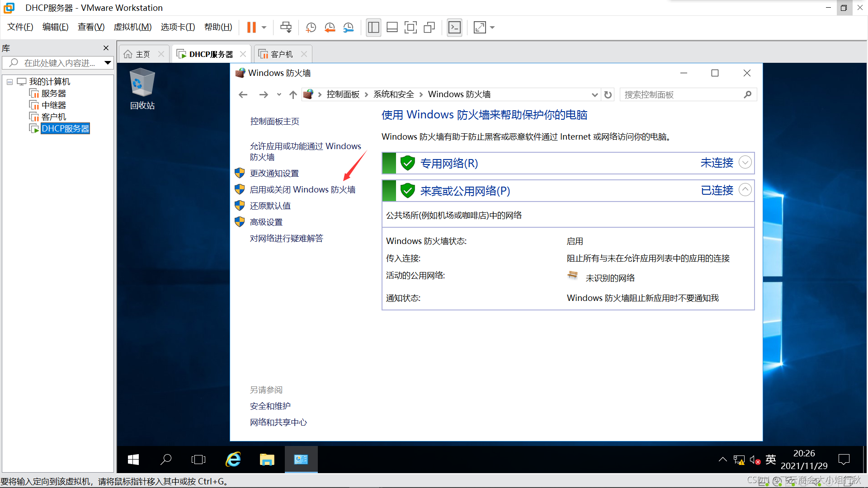
Task: Open the 虚拟机(M) menu
Action: pos(132,27)
